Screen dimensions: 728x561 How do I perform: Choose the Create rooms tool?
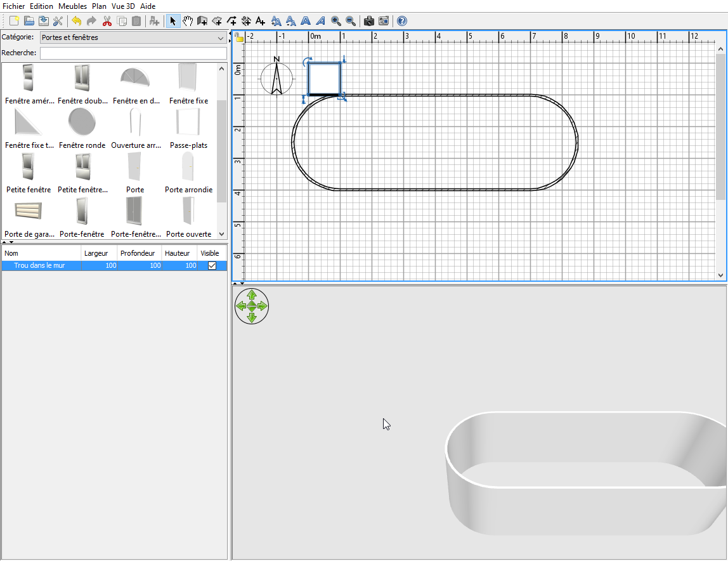click(217, 21)
